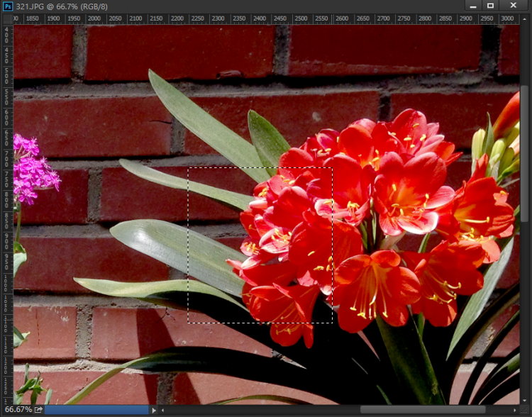Click the ruler origin corner box

tap(7, 20)
